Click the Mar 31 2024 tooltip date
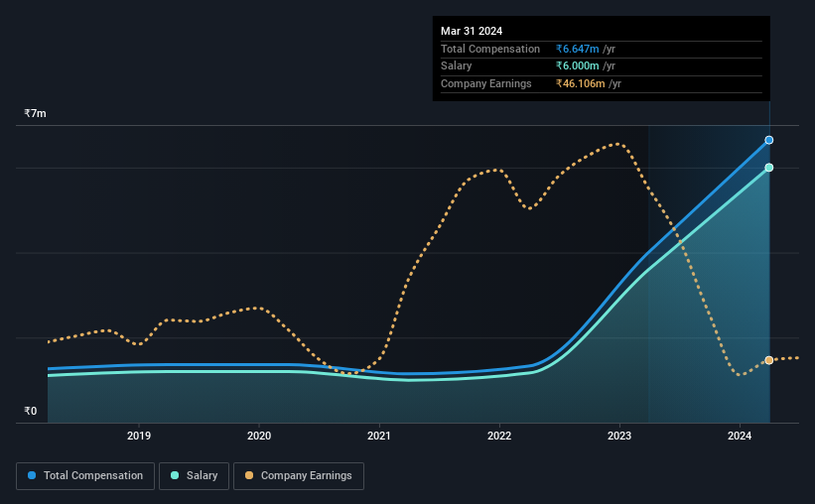815x504 pixels. pos(472,31)
